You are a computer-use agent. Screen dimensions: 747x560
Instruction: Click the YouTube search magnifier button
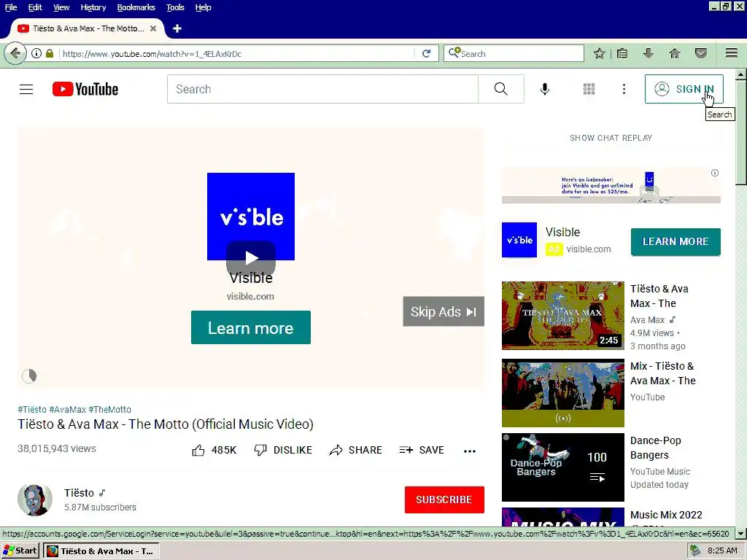[x=501, y=89]
